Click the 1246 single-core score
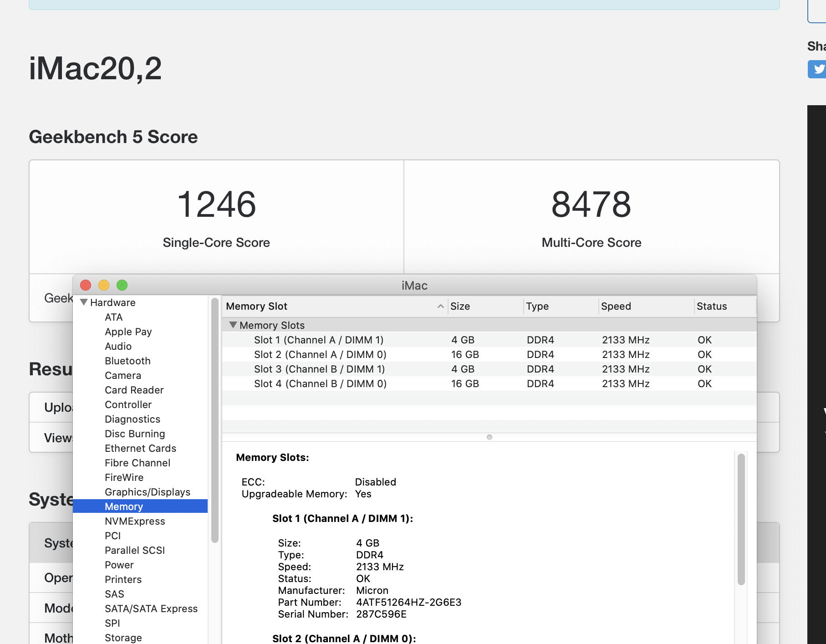The height and width of the screenshot is (644, 826). coord(216,204)
